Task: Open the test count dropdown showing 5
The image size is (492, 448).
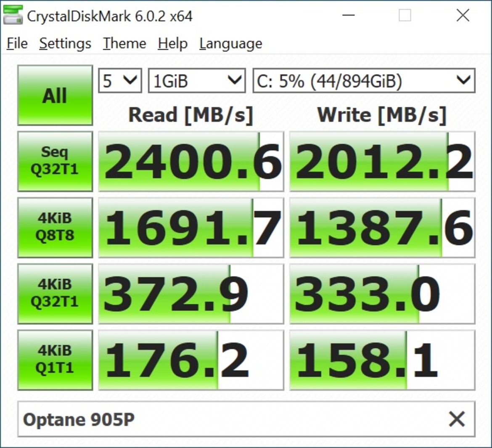Action: point(120,81)
